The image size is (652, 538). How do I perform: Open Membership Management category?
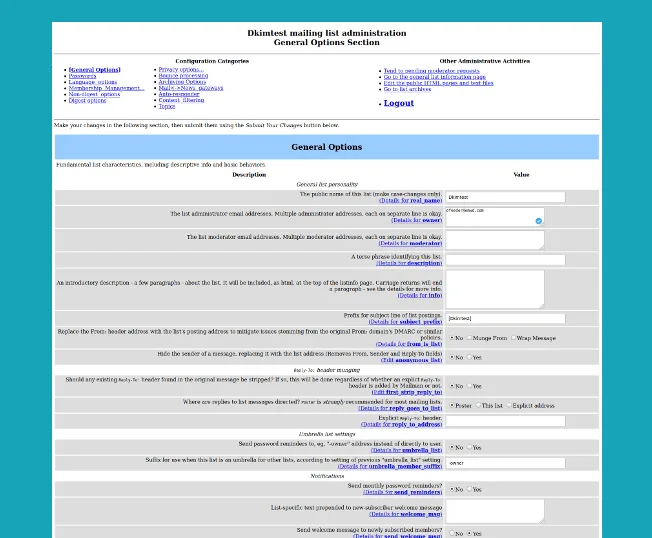(106, 88)
